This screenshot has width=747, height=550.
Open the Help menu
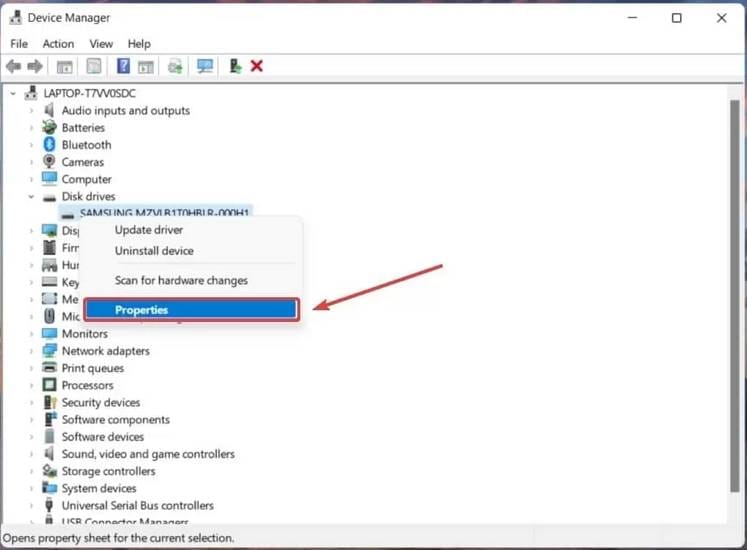pos(139,44)
